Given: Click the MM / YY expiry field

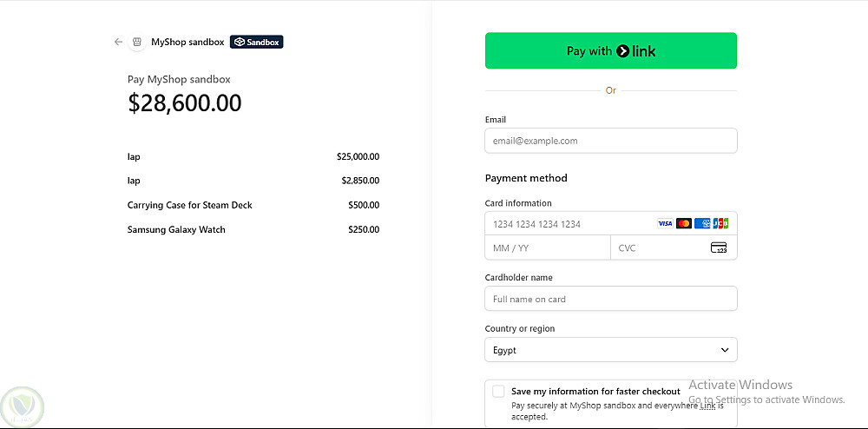Looking at the screenshot, I should pyautogui.click(x=547, y=248).
